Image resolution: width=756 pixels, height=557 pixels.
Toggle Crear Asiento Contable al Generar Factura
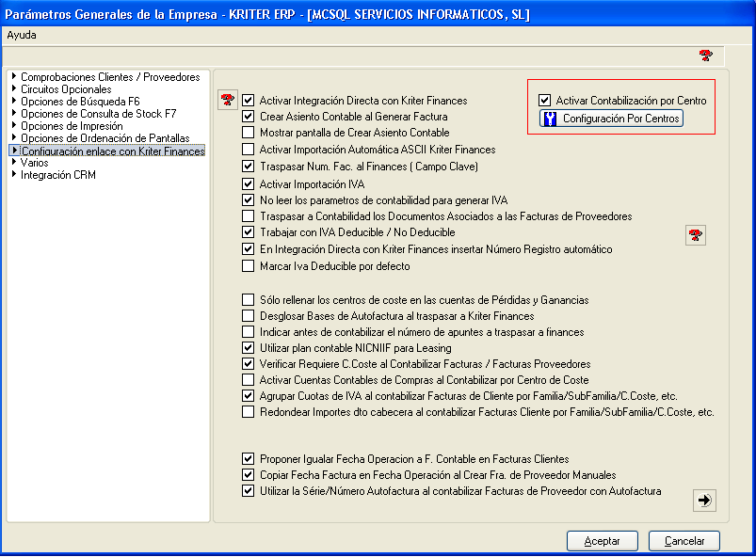click(x=248, y=116)
